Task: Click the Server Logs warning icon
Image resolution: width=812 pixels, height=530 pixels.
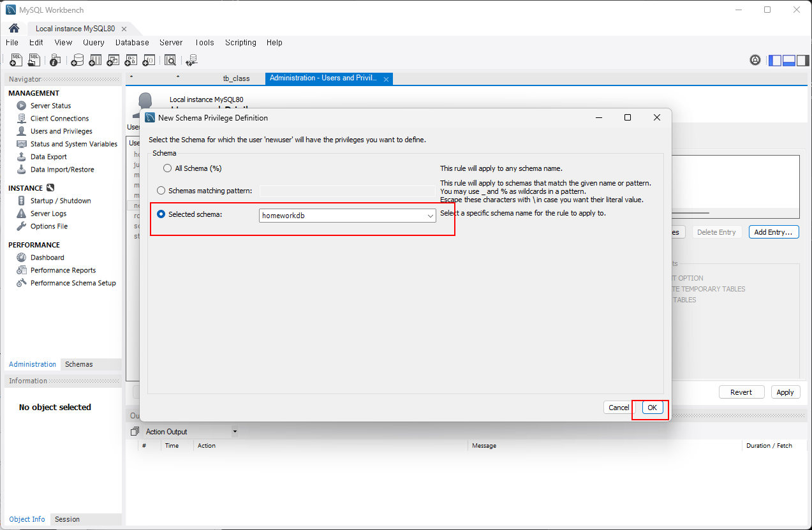Action: pyautogui.click(x=22, y=214)
